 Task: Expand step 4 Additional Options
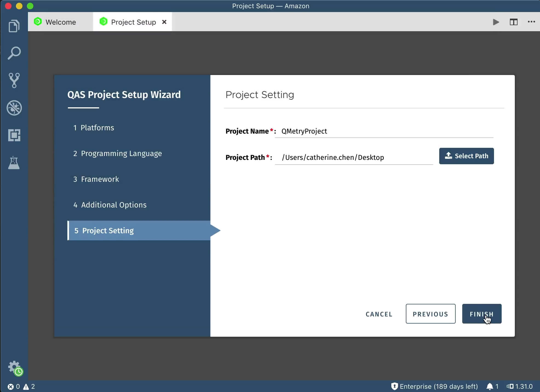(x=110, y=205)
